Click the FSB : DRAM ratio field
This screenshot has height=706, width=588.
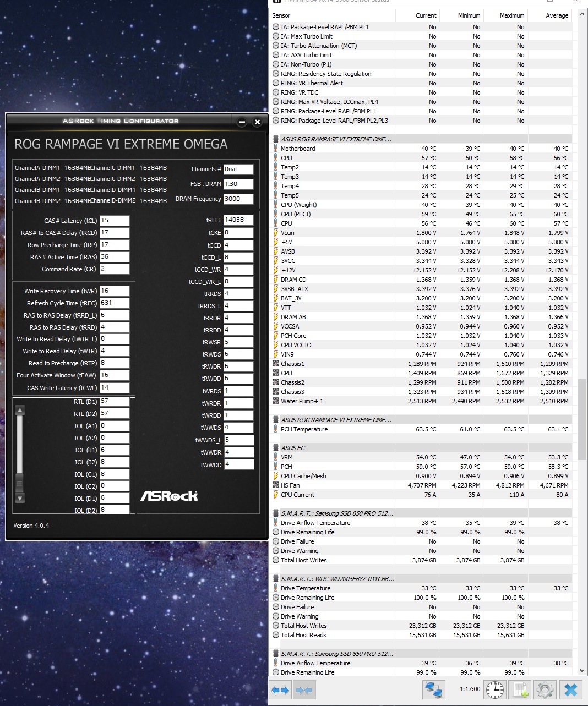pos(238,184)
